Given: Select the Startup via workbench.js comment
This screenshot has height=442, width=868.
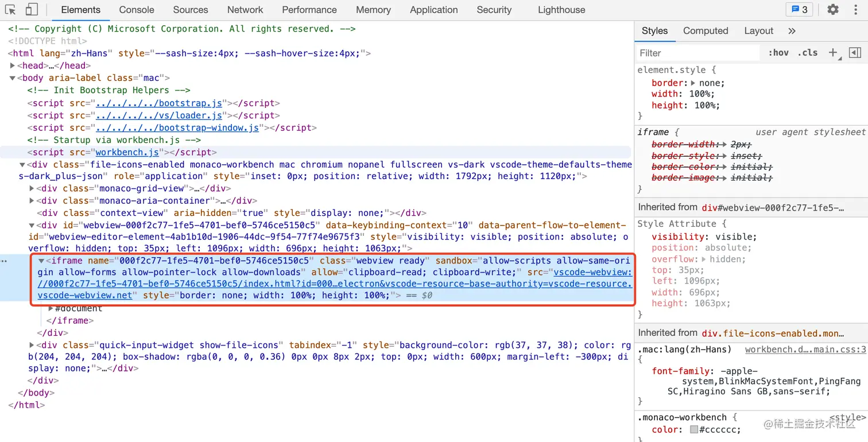Looking at the screenshot, I should 114,140.
